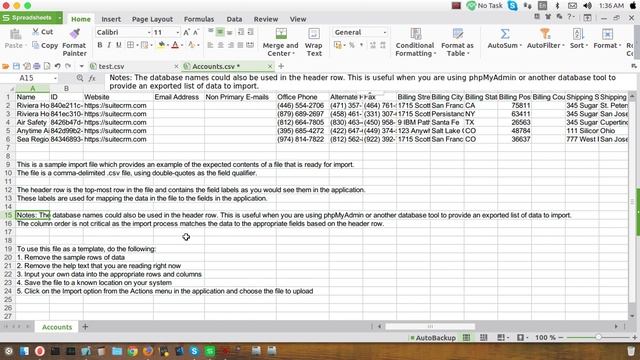
Task: Open Conditional Formatting menu
Action: (x=415, y=42)
